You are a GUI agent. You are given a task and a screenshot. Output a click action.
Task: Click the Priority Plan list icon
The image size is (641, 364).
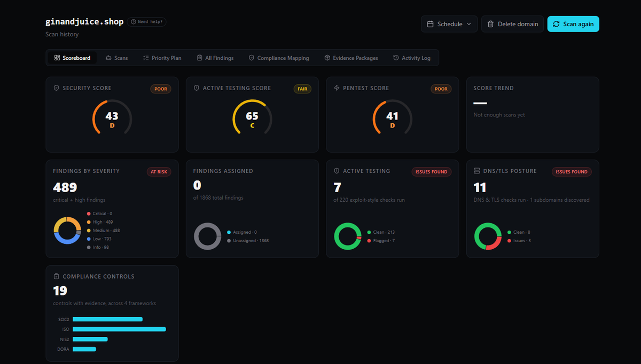146,58
